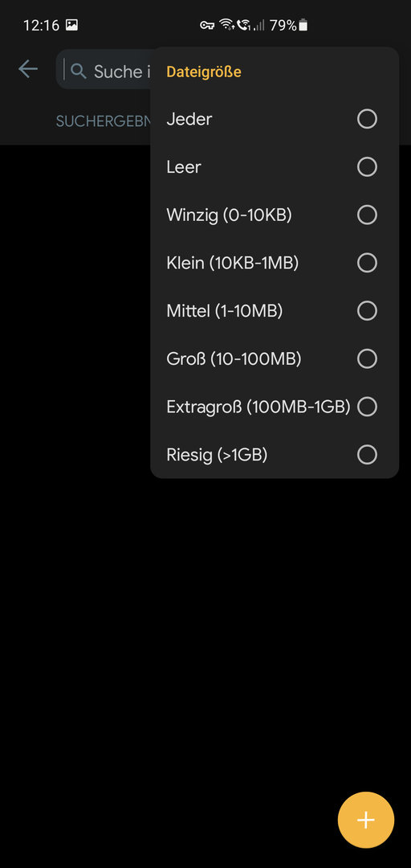Choose radio button for Mittel (1-10MB)
Image resolution: width=411 pixels, height=868 pixels.
(x=367, y=310)
